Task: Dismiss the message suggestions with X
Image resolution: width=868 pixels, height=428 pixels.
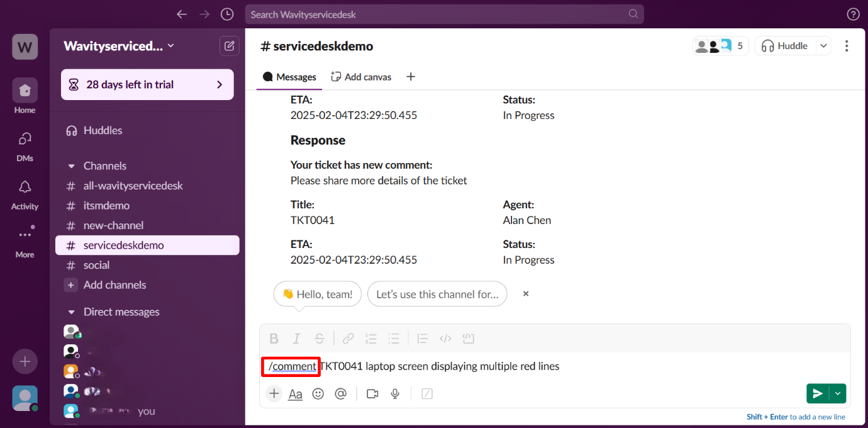Action: (526, 294)
